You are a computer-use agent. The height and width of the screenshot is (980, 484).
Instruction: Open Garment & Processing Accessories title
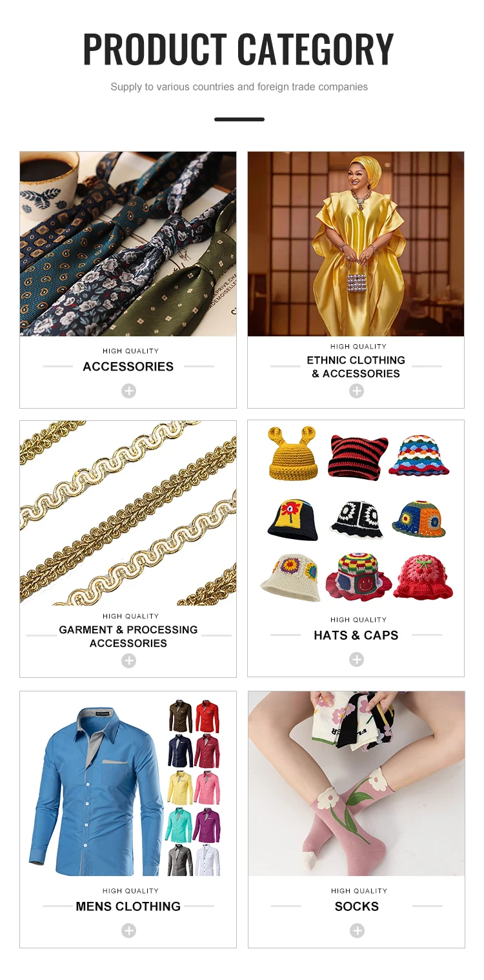[x=128, y=637]
